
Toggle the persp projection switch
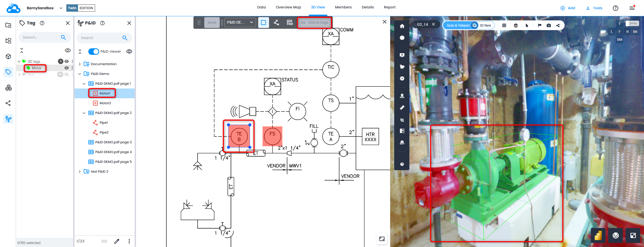(632, 24)
